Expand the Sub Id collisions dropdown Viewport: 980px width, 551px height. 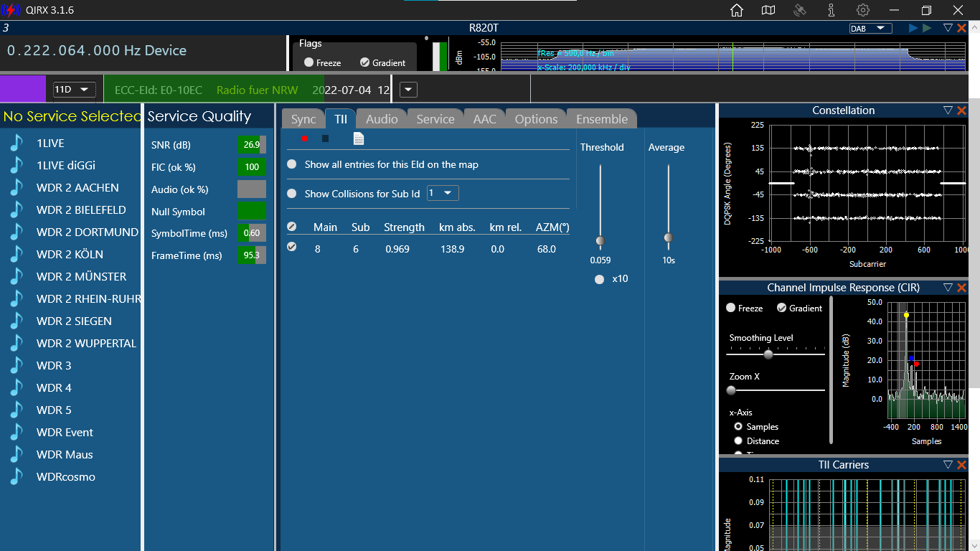click(443, 193)
